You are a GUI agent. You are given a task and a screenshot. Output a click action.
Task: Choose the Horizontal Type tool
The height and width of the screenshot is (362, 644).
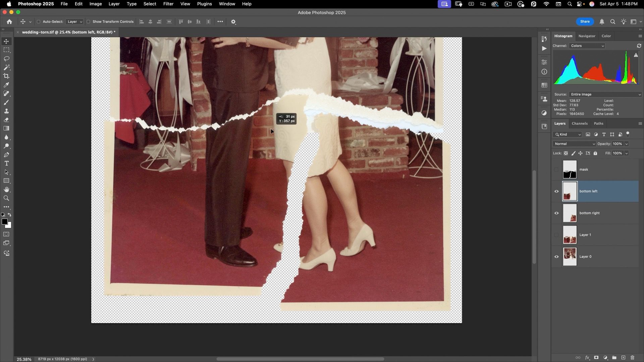[6, 164]
